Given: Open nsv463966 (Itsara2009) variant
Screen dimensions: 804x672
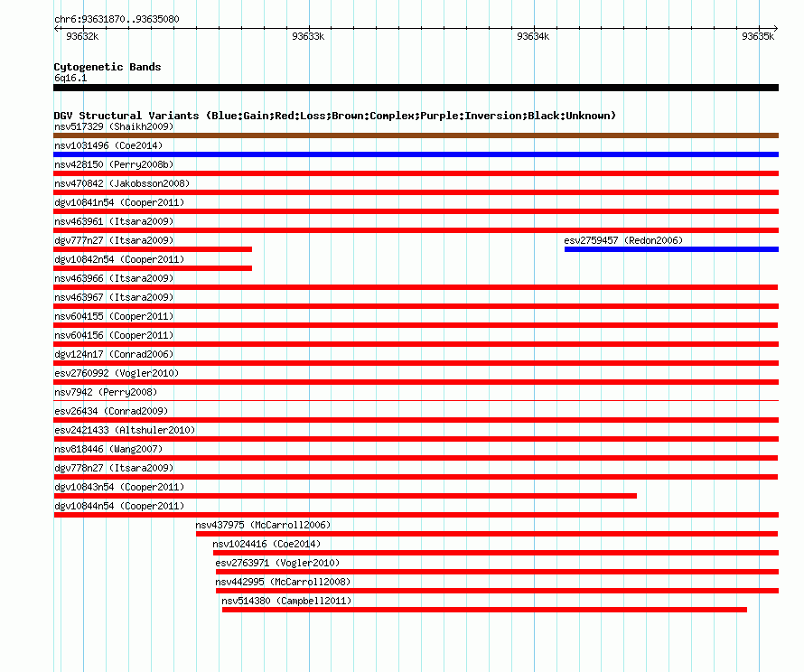Looking at the screenshot, I should coord(114,278).
